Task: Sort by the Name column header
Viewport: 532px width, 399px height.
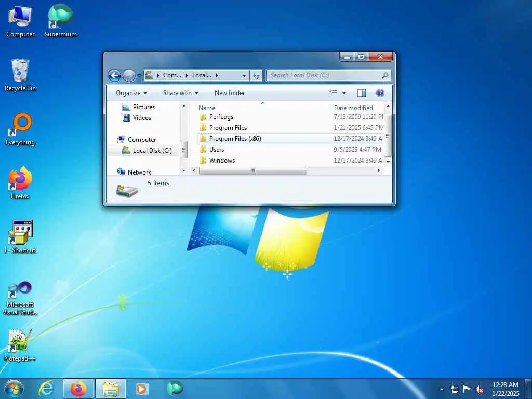Action: [207, 108]
